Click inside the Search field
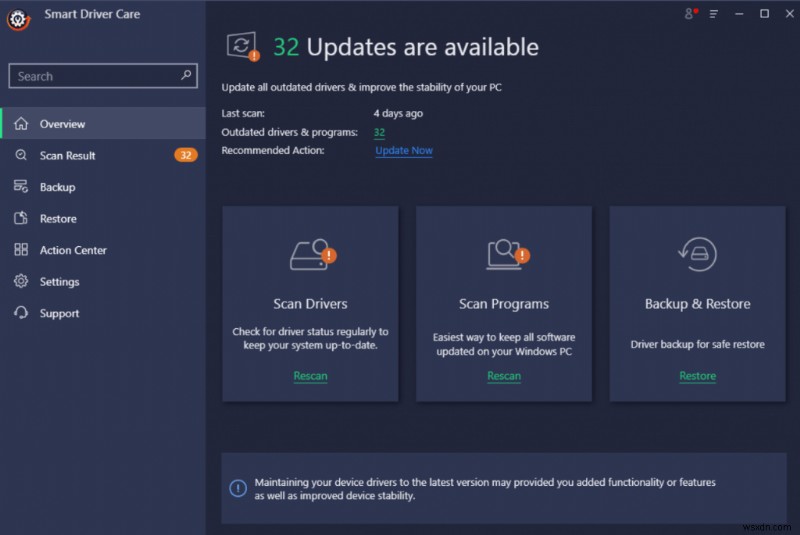The image size is (800, 535). tap(103, 76)
